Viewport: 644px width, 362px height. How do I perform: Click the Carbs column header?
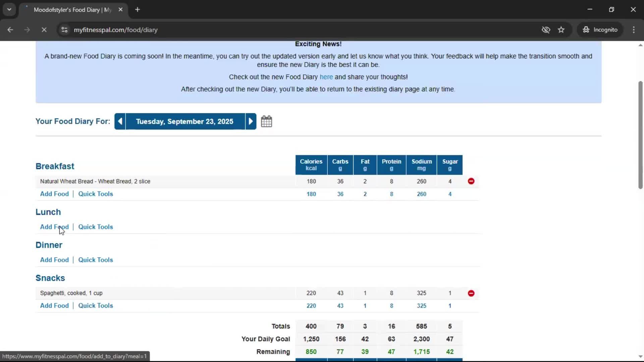click(340, 165)
